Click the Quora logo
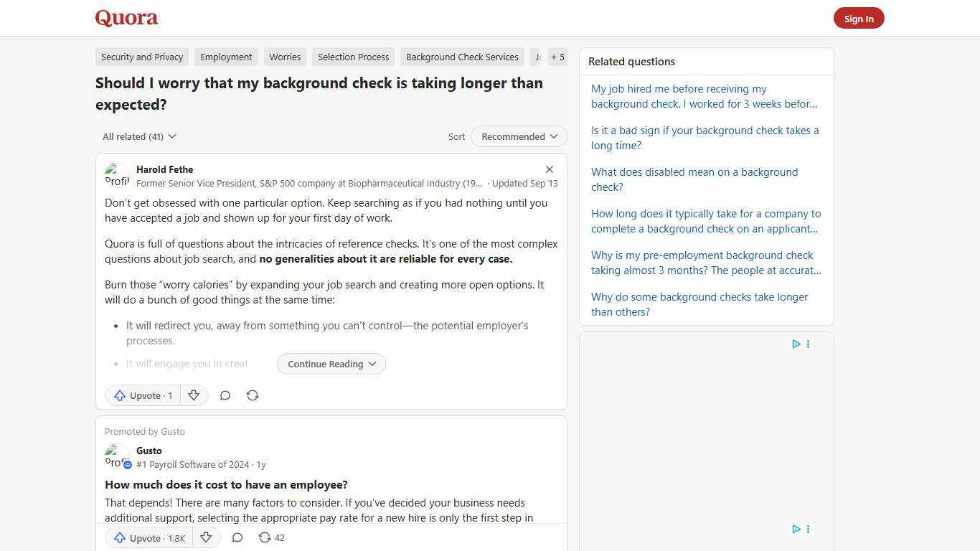This screenshot has height=551, width=980. pos(126,18)
